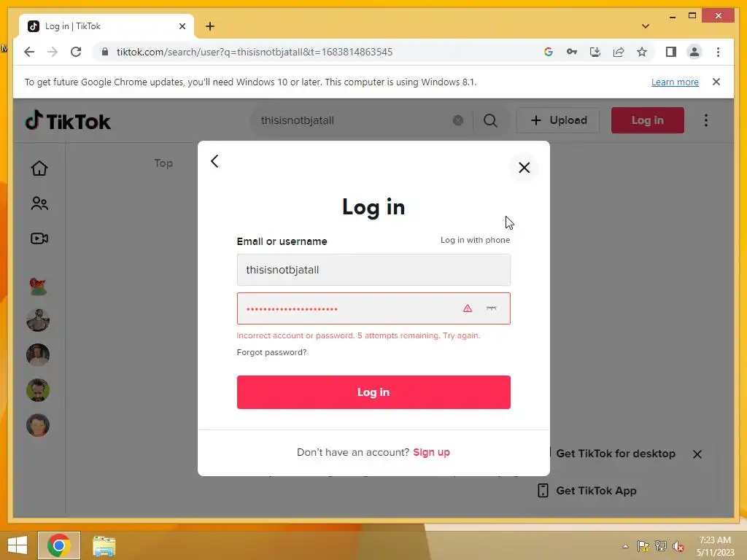Screen dimensions: 747x560
Task: Clear the search field text
Action: click(458, 120)
